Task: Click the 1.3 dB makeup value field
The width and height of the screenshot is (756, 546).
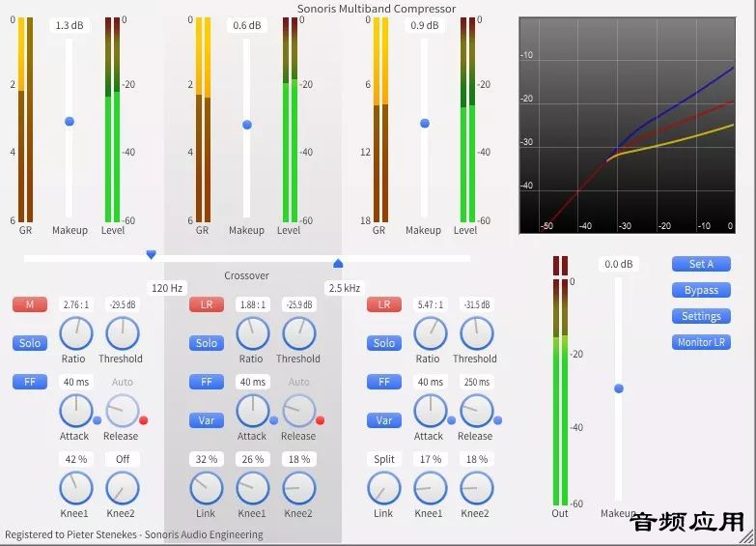Action: [70, 25]
